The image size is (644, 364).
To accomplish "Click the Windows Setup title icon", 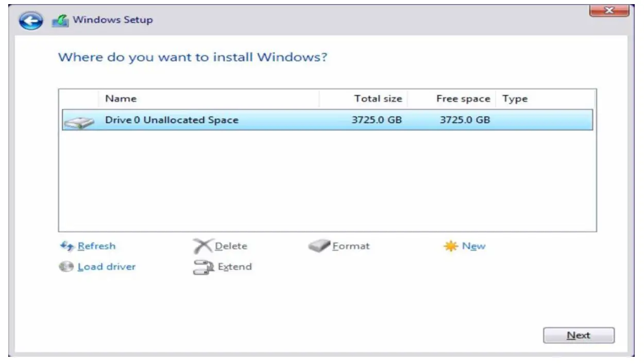I will pos(60,21).
